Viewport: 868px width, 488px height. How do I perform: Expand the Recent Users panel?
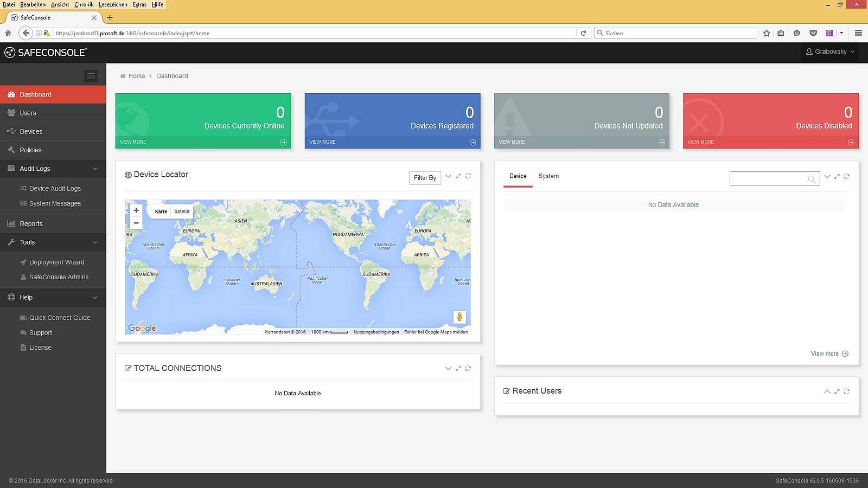click(827, 391)
